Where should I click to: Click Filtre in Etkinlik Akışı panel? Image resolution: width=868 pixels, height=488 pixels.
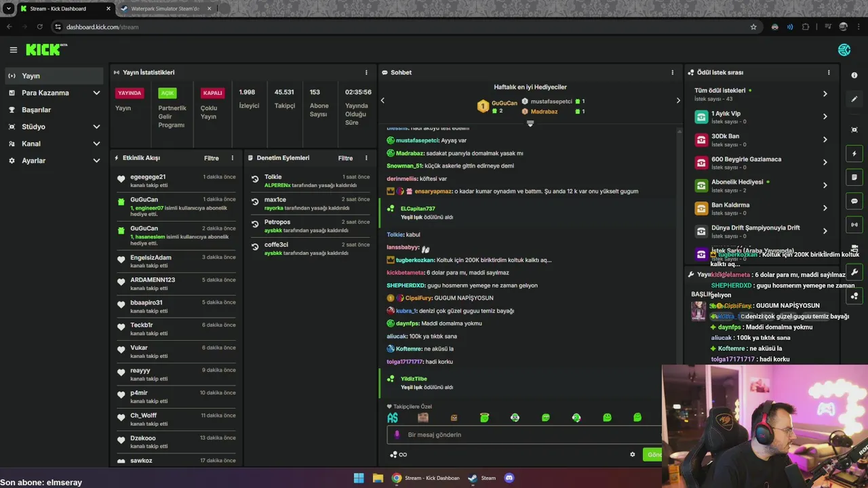coord(212,158)
